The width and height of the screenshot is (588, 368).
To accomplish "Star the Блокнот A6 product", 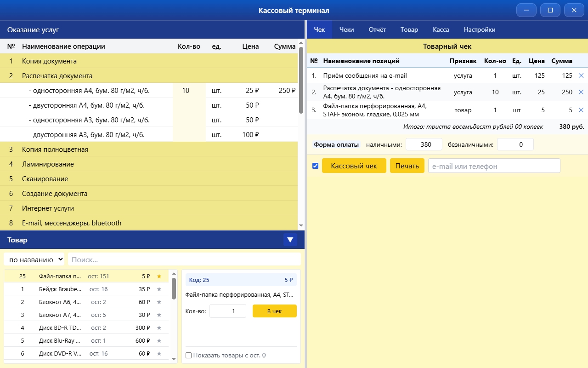I will 159,302.
